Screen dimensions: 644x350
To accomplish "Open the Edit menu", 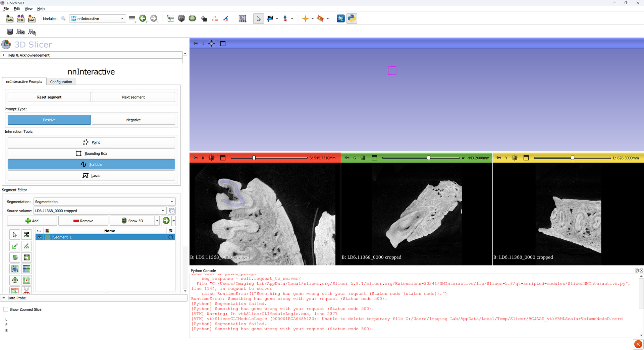I will coord(17,9).
